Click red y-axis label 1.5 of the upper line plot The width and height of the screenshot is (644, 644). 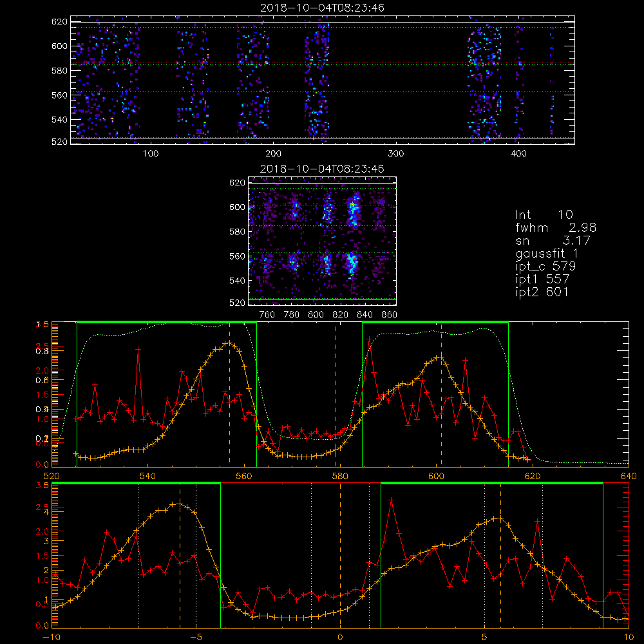[43, 395]
